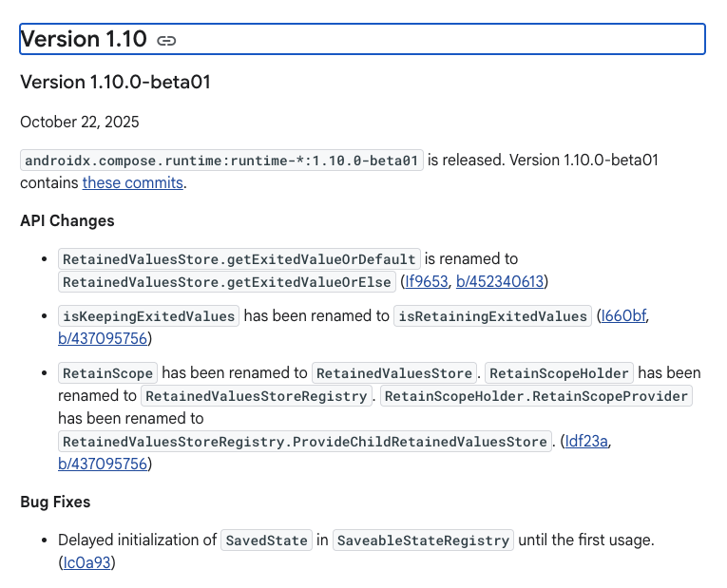Viewport: 727px width, 588px height.
Task: Open bug link b/452340613
Action: (500, 281)
